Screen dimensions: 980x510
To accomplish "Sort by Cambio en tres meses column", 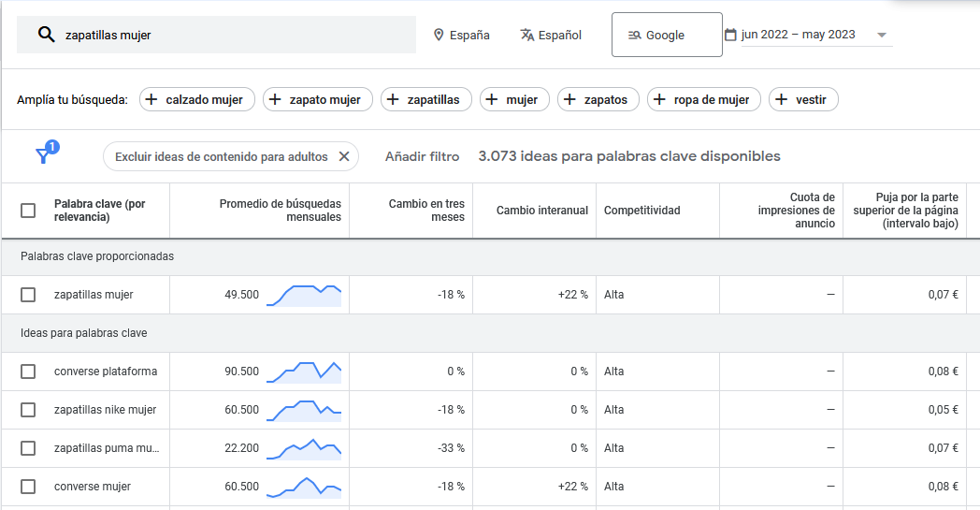I will (x=426, y=211).
